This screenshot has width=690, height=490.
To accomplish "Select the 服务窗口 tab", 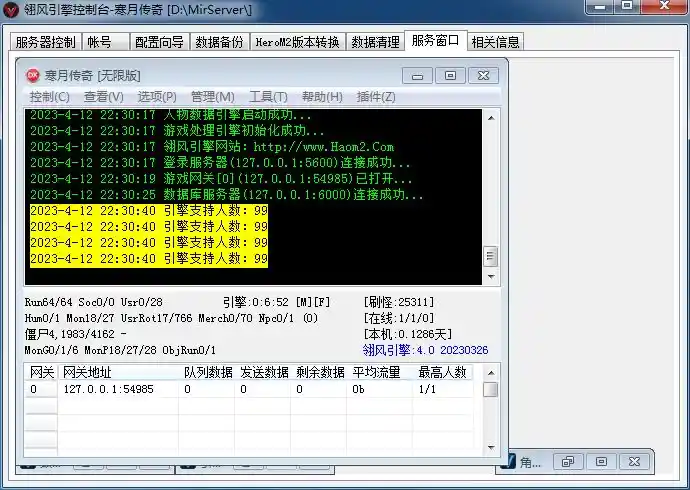I will click(435, 40).
